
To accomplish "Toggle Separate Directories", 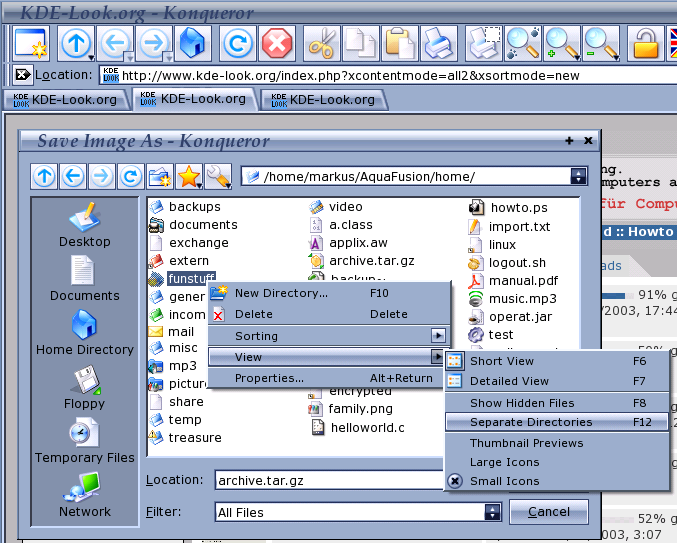I will click(557, 422).
